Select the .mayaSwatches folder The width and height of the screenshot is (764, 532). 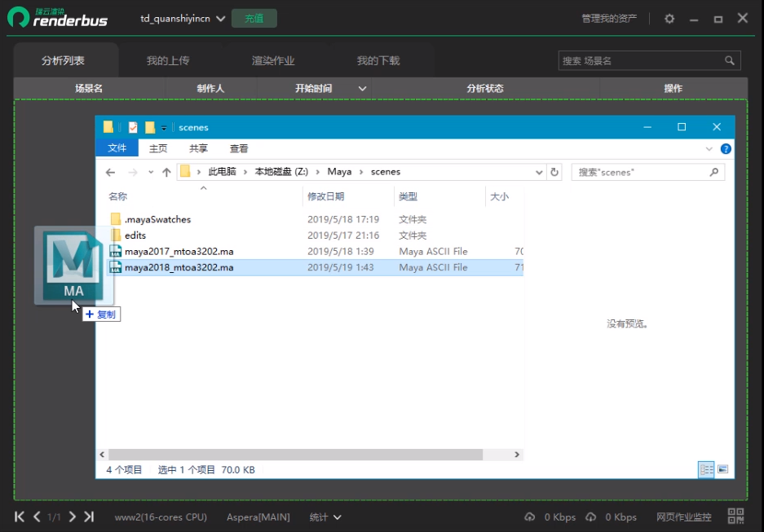157,219
